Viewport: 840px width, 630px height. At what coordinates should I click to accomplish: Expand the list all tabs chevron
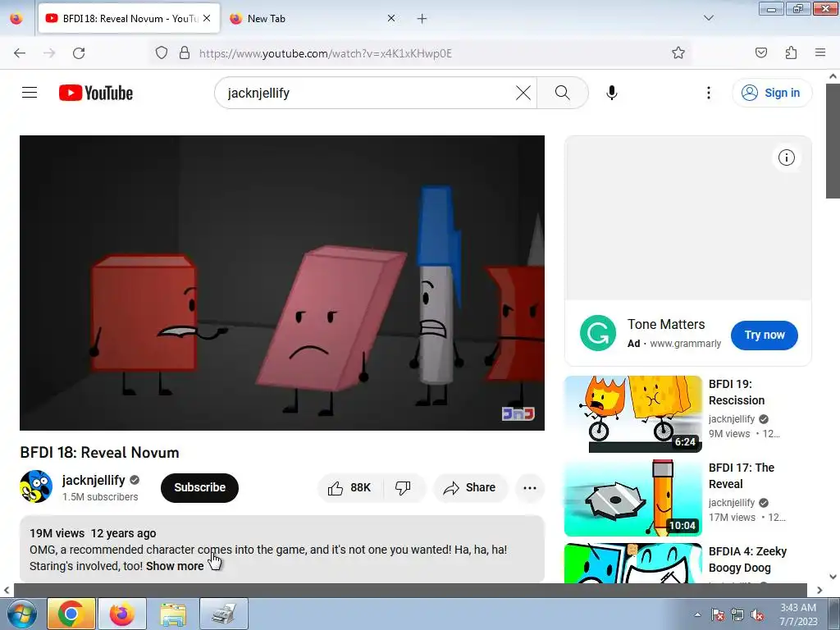pos(708,18)
